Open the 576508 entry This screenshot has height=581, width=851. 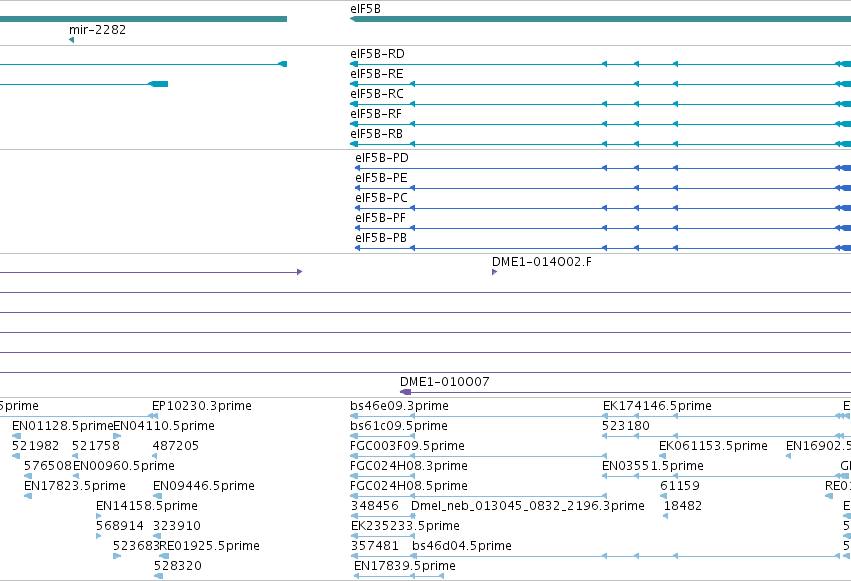click(x=48, y=466)
